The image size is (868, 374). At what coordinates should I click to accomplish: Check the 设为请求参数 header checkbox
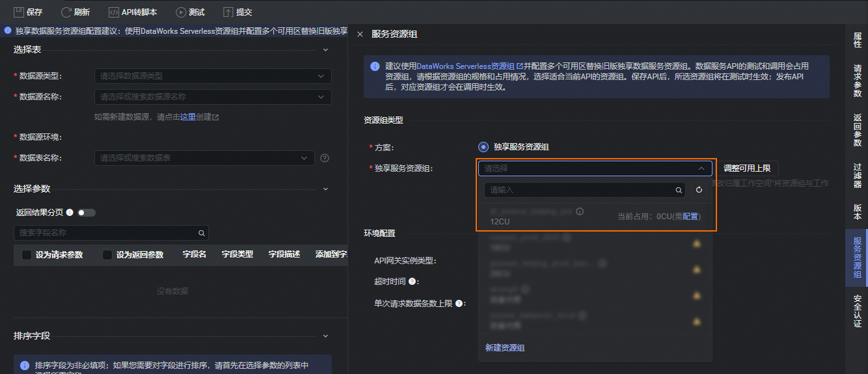tap(27, 255)
